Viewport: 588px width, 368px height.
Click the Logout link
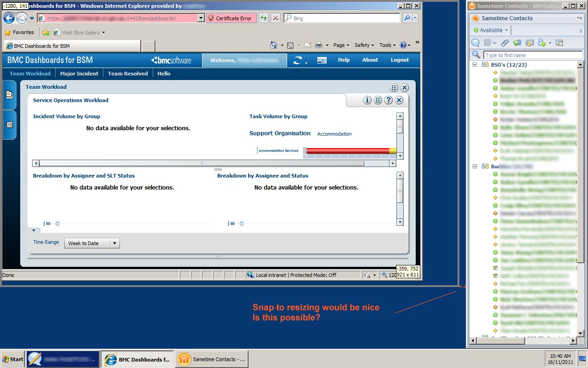(x=399, y=60)
